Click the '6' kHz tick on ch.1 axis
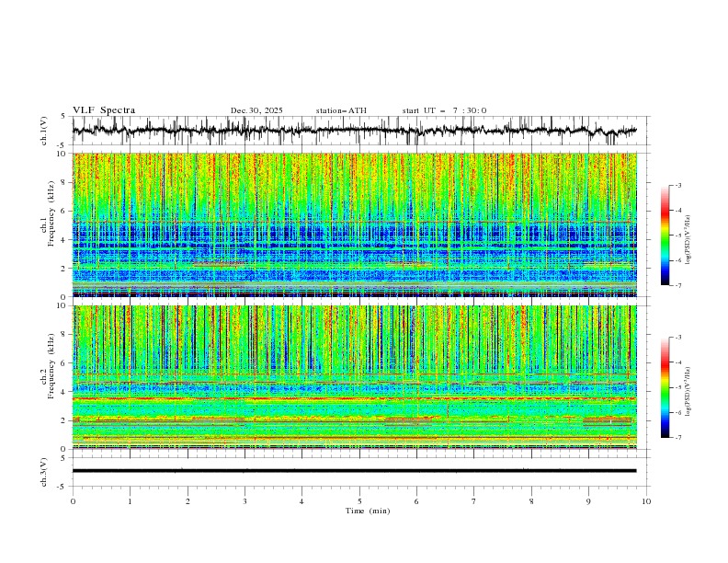 point(64,212)
